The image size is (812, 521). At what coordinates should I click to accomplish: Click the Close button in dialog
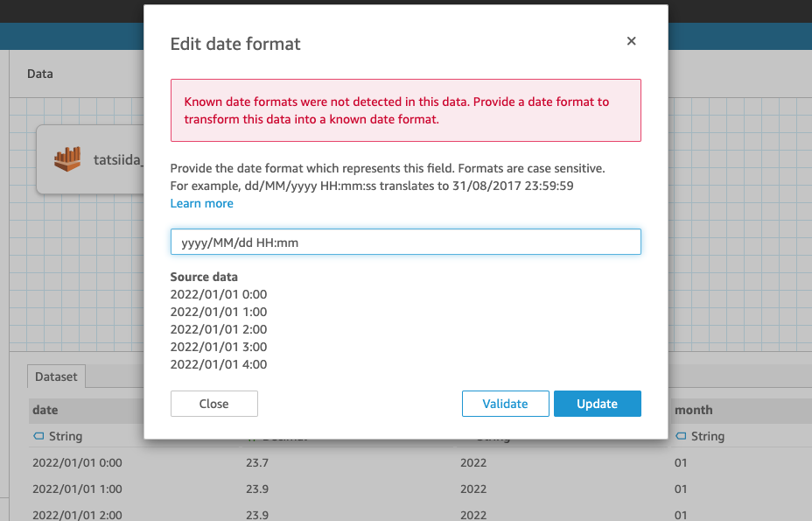[213, 404]
